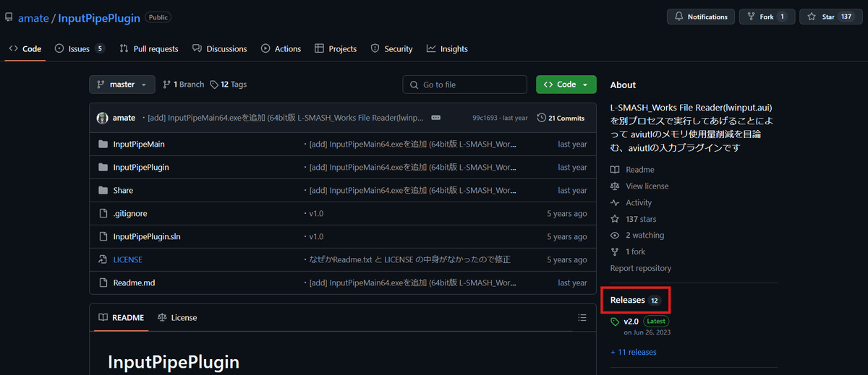Image resolution: width=868 pixels, height=375 pixels.
Task: Click the folder icon next to Share
Action: [x=103, y=191]
